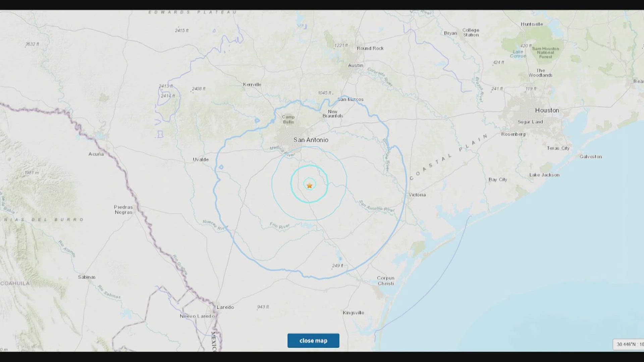Click the Round Rock label
This screenshot has width=644, height=362.
[x=370, y=48]
